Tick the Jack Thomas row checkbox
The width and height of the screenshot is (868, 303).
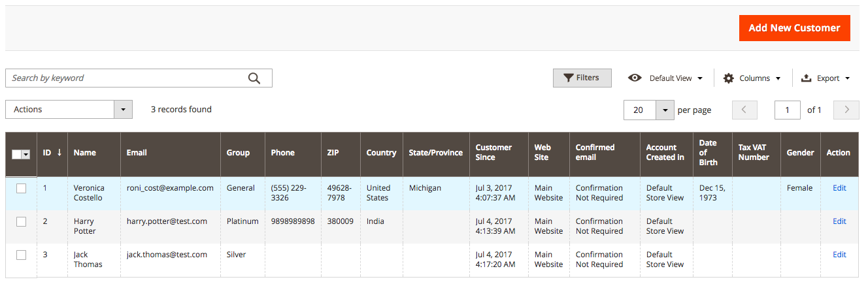pyautogui.click(x=21, y=255)
